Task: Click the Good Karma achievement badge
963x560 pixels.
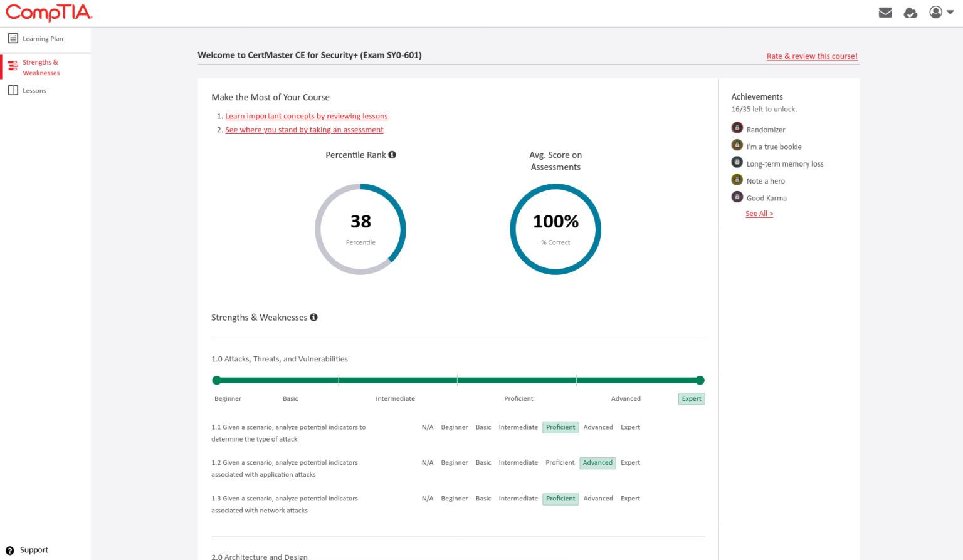Action: coord(737,197)
